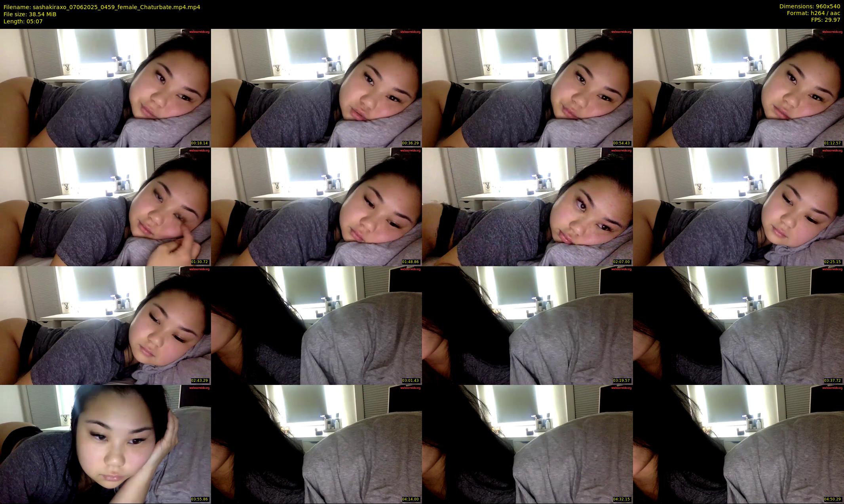Click the frame at 03:01.43
Image resolution: width=844 pixels, height=504 pixels.
316,325
